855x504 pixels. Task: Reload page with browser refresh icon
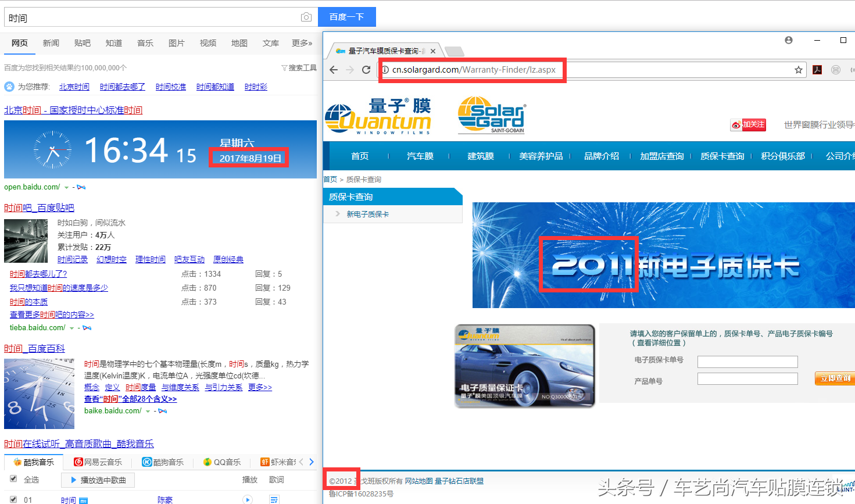coord(366,70)
